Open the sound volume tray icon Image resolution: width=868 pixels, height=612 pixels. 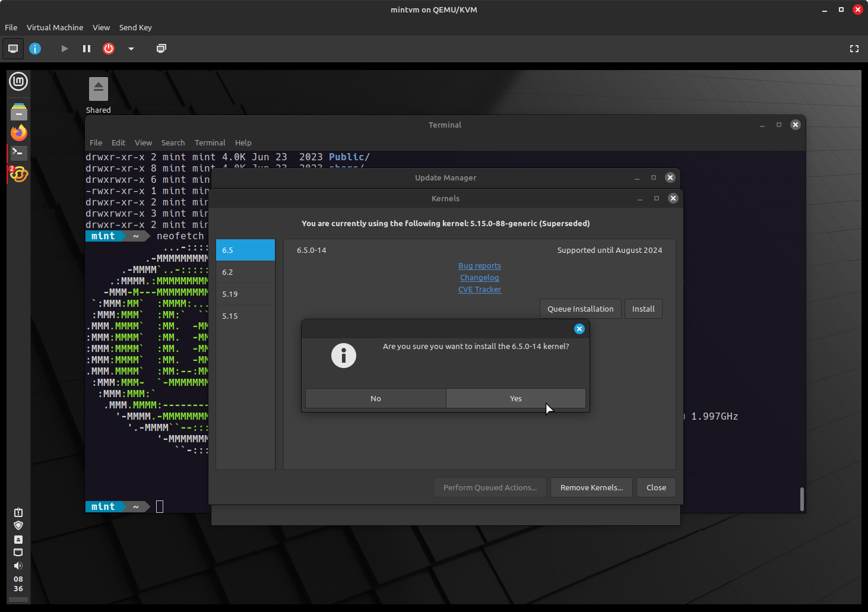18,566
